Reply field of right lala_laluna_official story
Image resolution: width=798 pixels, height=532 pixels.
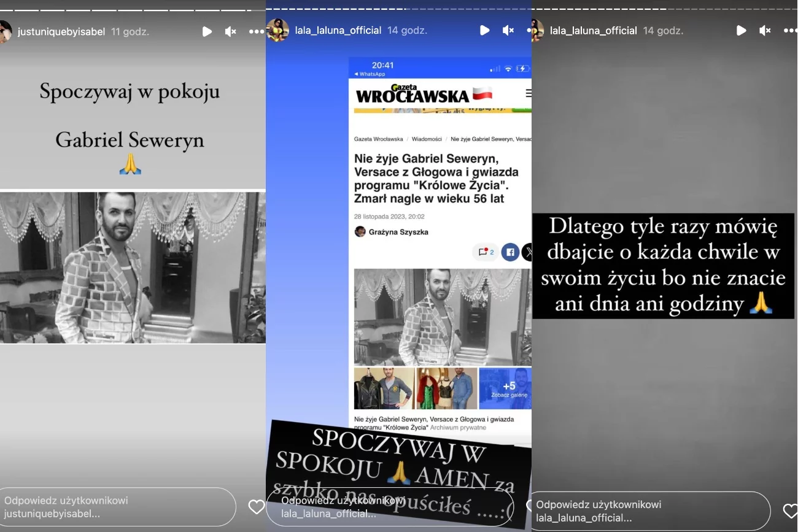[649, 511]
